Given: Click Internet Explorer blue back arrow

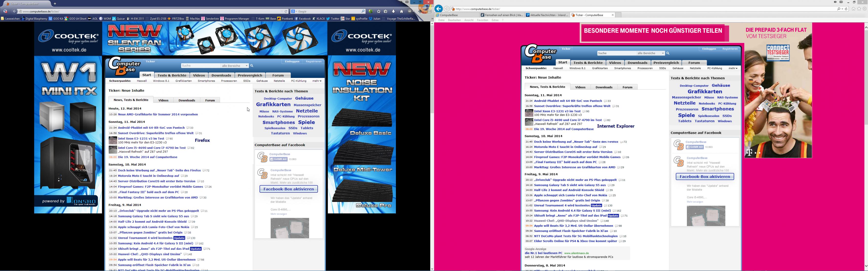Looking at the screenshot, I should pyautogui.click(x=439, y=9).
